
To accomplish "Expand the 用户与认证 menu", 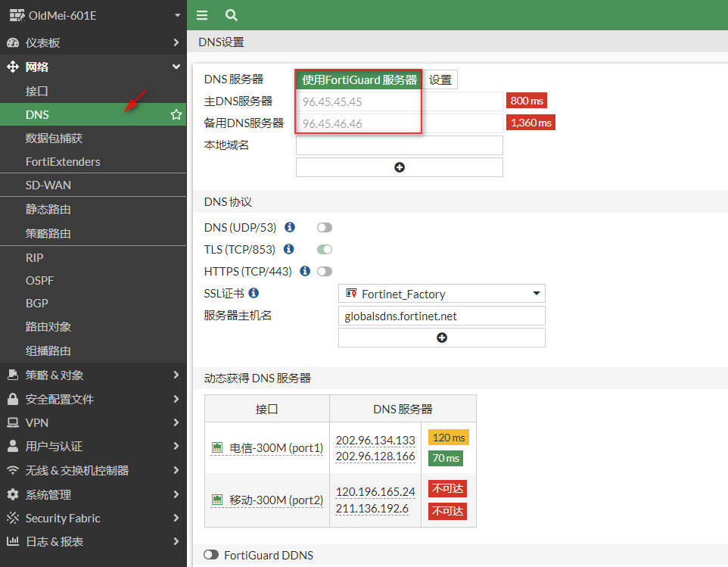I will (x=93, y=447).
